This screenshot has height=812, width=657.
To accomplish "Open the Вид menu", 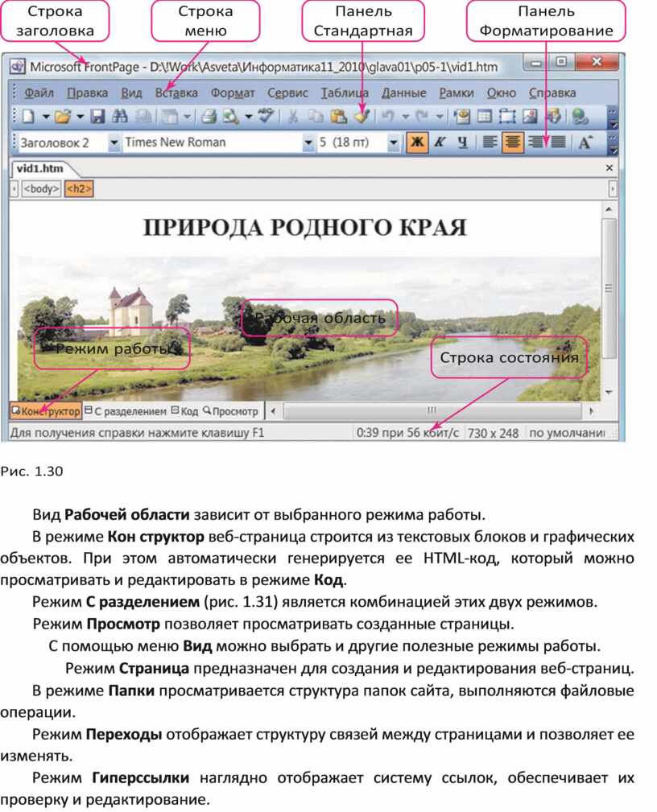I will pos(131,93).
